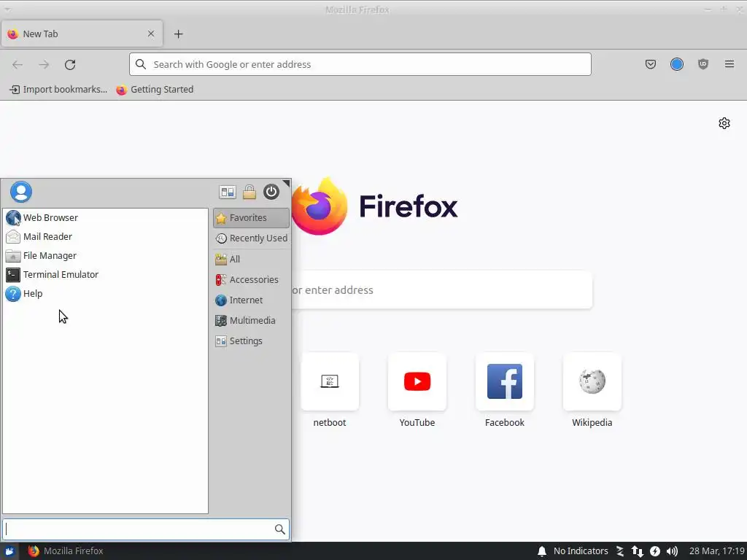Viewport: 747px width, 560px height.
Task: Open network connection tray icon
Action: [x=638, y=551]
